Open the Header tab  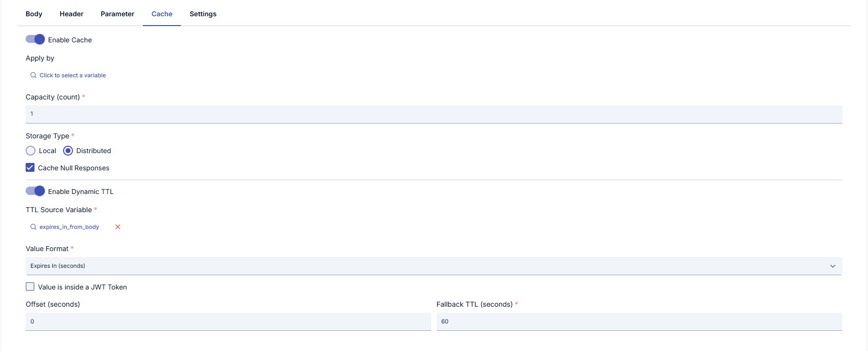click(71, 14)
